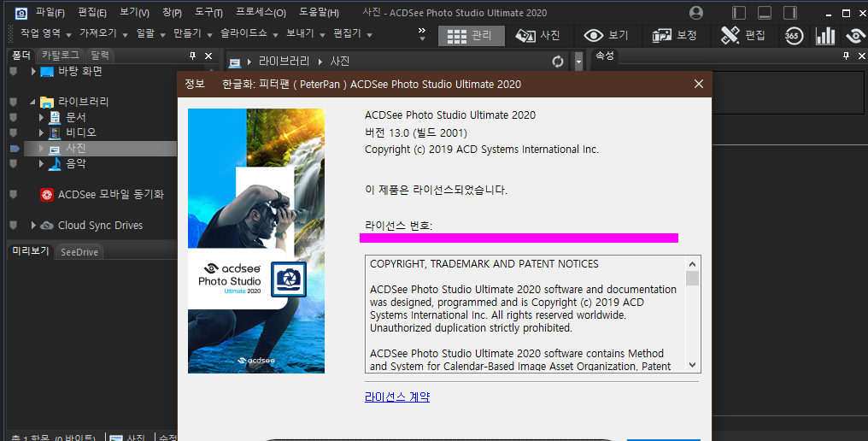Image resolution: width=868 pixels, height=441 pixels.
Task: Close the 속성 properties pane
Action: click(x=861, y=56)
